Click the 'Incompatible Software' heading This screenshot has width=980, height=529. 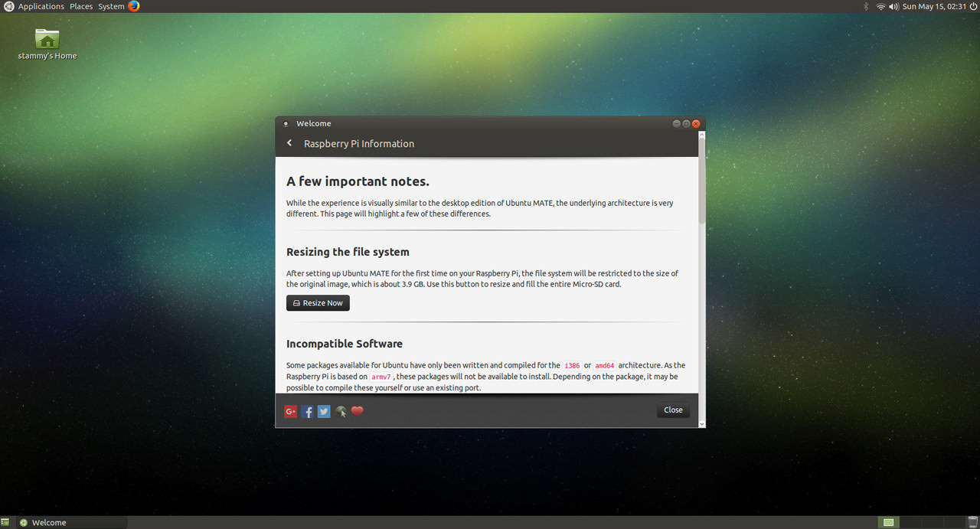pyautogui.click(x=345, y=344)
